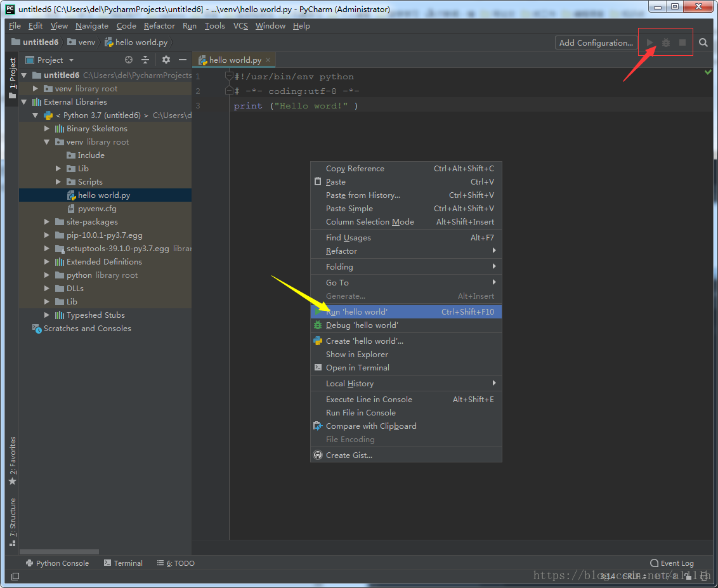Open the Navigate menu

tap(92, 25)
